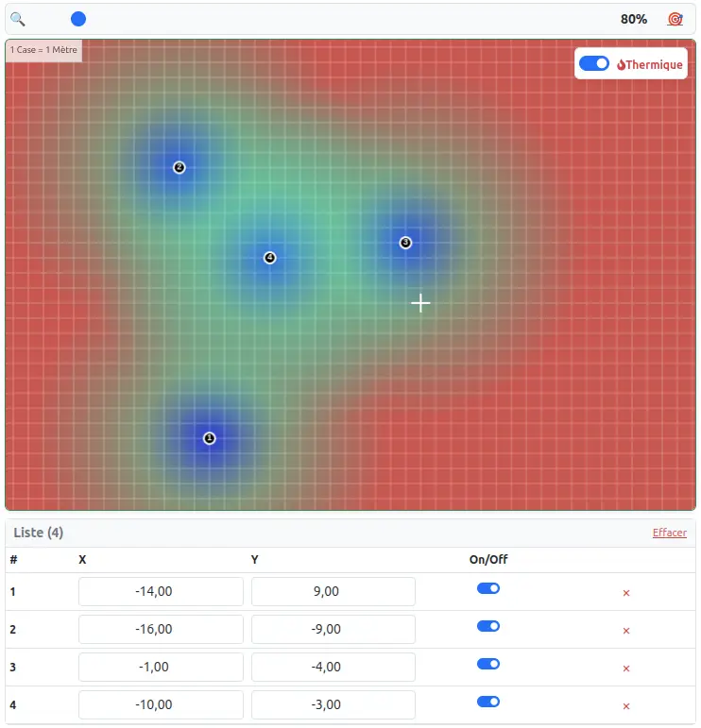Delete row 3 with red X
Screen dimensions: 701x728
pyautogui.click(x=626, y=669)
